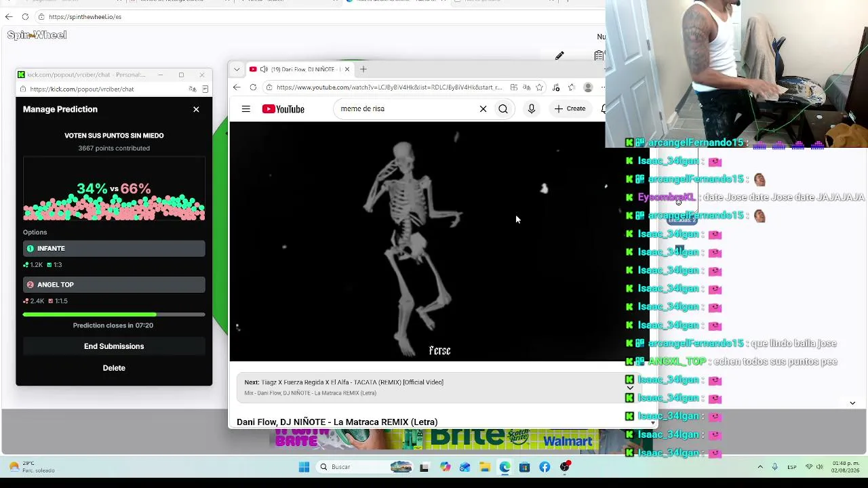
Task: Open media control icon in browser toolbar
Action: click(556, 87)
